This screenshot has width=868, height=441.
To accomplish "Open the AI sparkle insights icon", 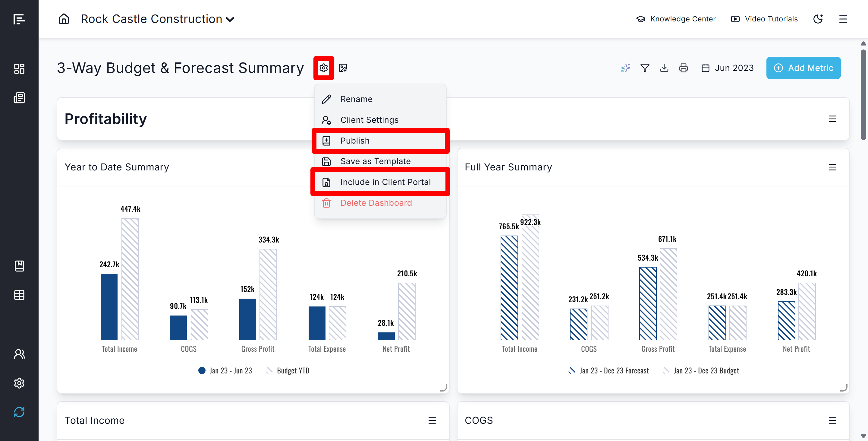I will [x=625, y=68].
